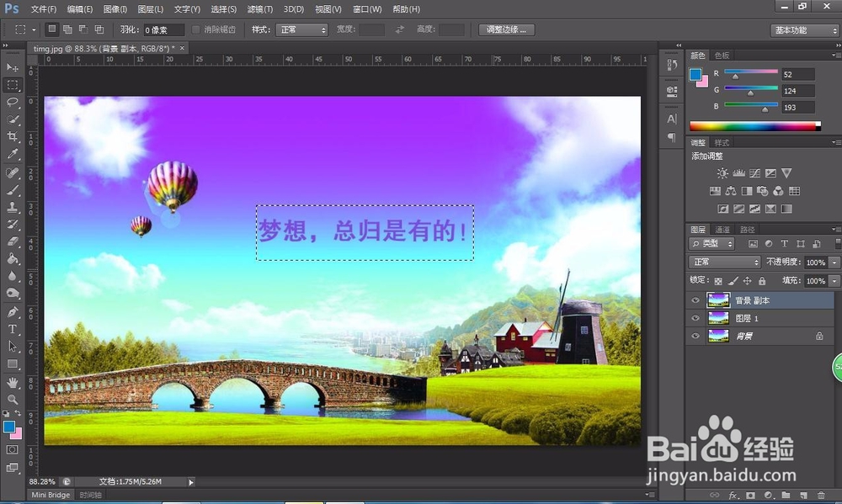
Task: Switch to the 通道 tab
Action: 722,228
